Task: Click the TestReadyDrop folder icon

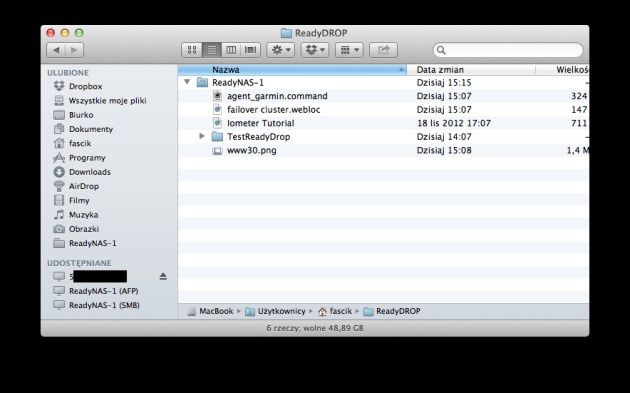Action: pyautogui.click(x=217, y=137)
